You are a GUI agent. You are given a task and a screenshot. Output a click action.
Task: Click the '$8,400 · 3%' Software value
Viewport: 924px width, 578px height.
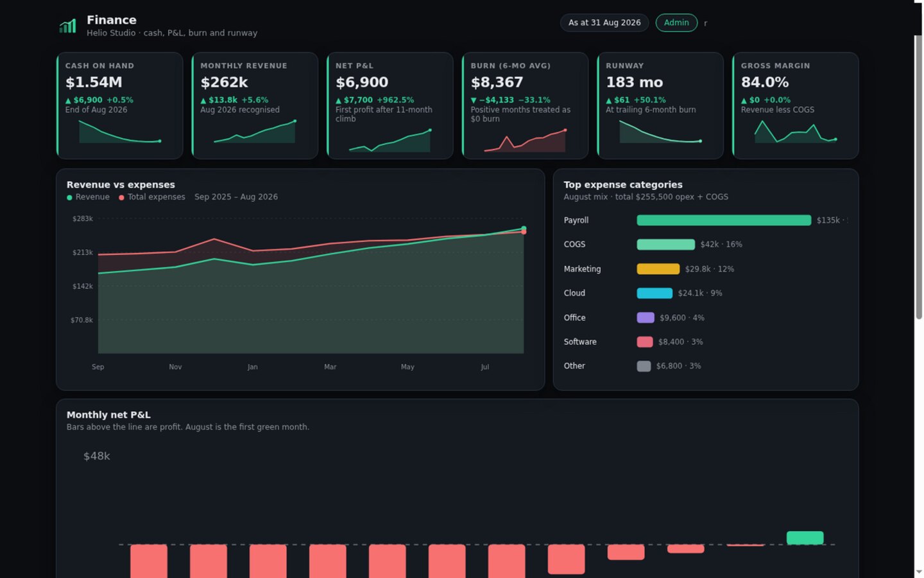point(681,342)
